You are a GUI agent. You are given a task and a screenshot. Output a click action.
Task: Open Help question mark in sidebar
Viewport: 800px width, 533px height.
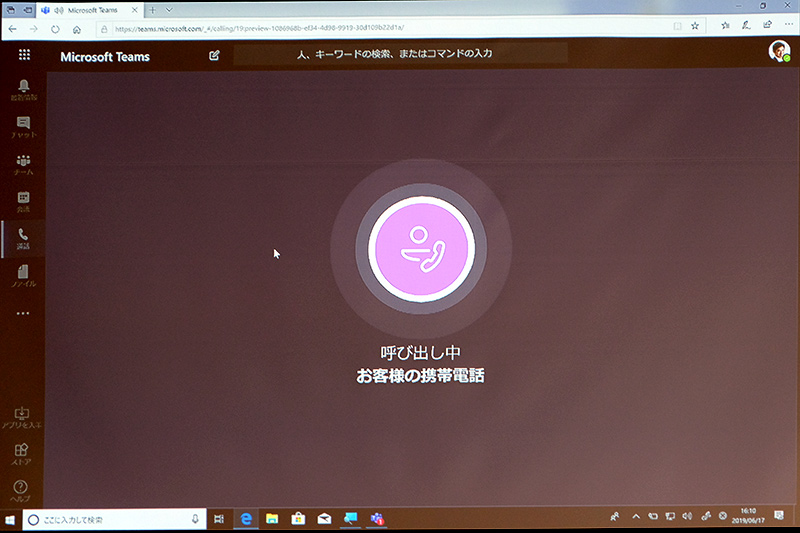[x=21, y=491]
